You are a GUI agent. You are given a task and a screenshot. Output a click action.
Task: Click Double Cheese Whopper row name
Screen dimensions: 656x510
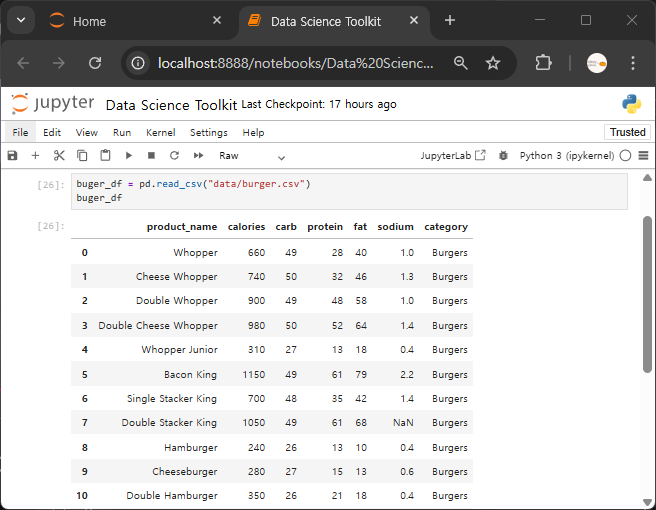click(158, 325)
